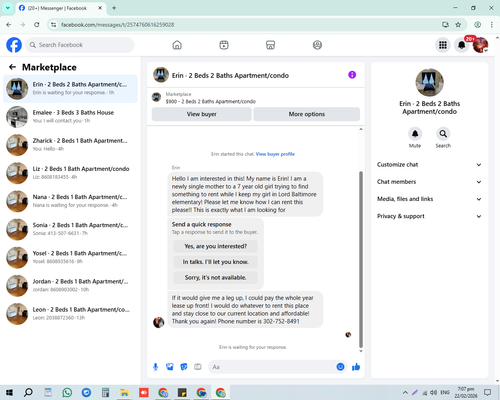Open the account profile picture menu
The height and width of the screenshot is (400, 500).
point(480,45)
